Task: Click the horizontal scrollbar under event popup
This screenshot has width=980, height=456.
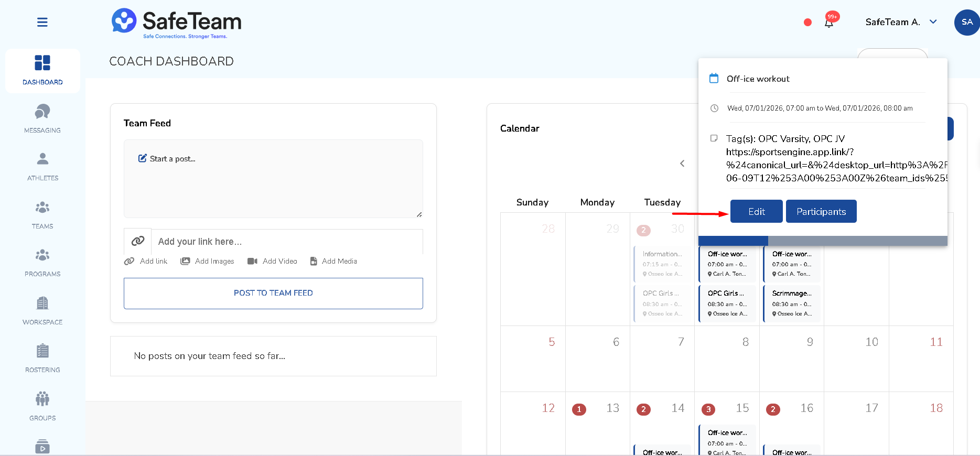Action: pyautogui.click(x=823, y=241)
